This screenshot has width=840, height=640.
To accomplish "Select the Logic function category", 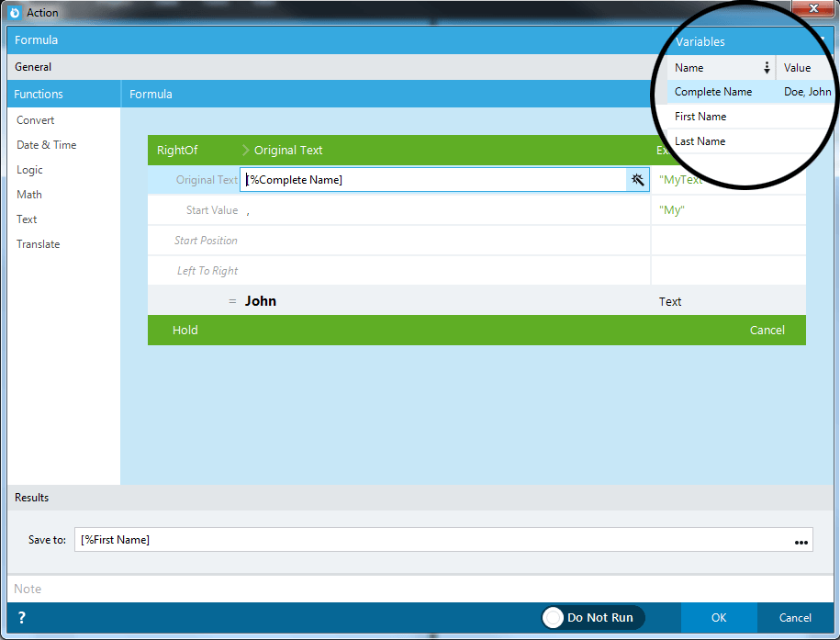I will coord(29,170).
